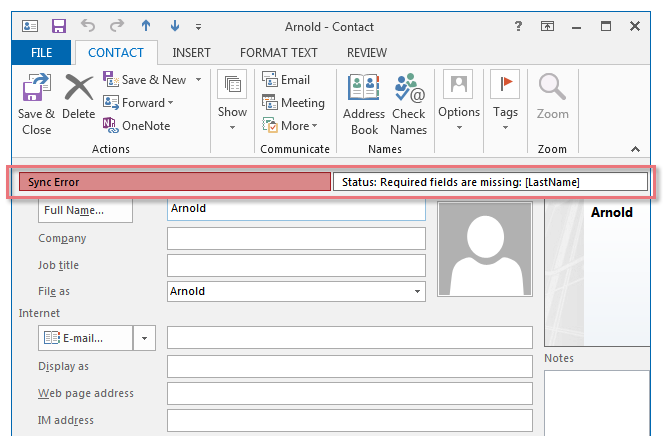Open the Options ribbon menu
The height and width of the screenshot is (446, 663).
pyautogui.click(x=459, y=101)
